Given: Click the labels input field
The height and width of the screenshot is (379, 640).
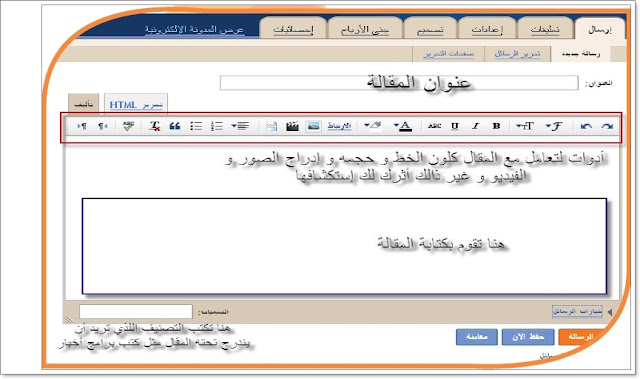Looking at the screenshot, I should pyautogui.click(x=136, y=312).
